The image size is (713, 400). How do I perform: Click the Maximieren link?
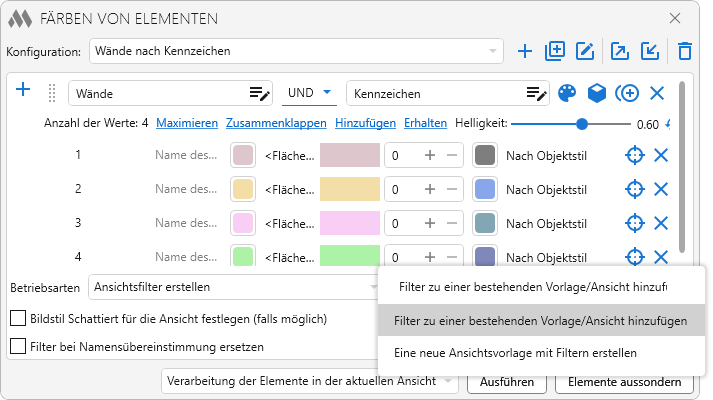pyautogui.click(x=187, y=123)
